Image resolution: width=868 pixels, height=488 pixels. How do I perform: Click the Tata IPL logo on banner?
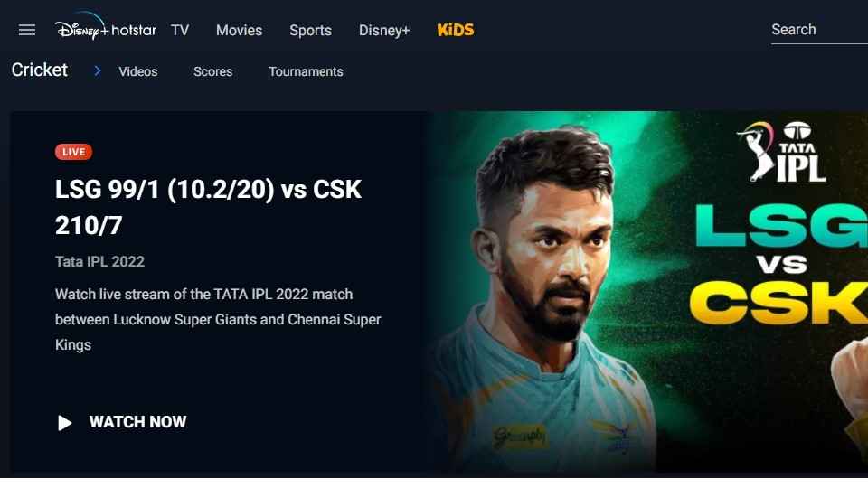(x=782, y=152)
